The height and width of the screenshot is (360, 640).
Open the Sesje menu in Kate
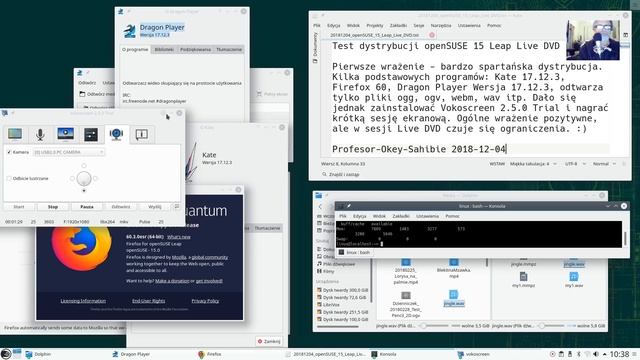[x=419, y=25]
